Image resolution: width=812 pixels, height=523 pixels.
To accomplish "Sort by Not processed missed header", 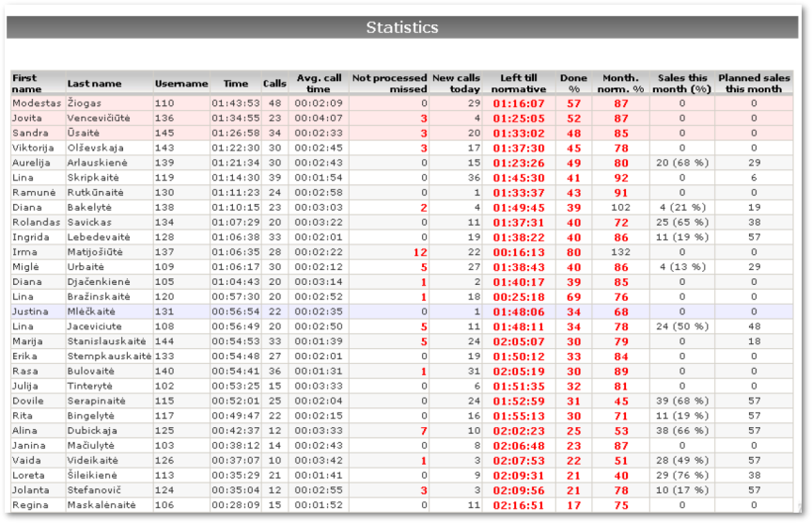I will tap(389, 83).
